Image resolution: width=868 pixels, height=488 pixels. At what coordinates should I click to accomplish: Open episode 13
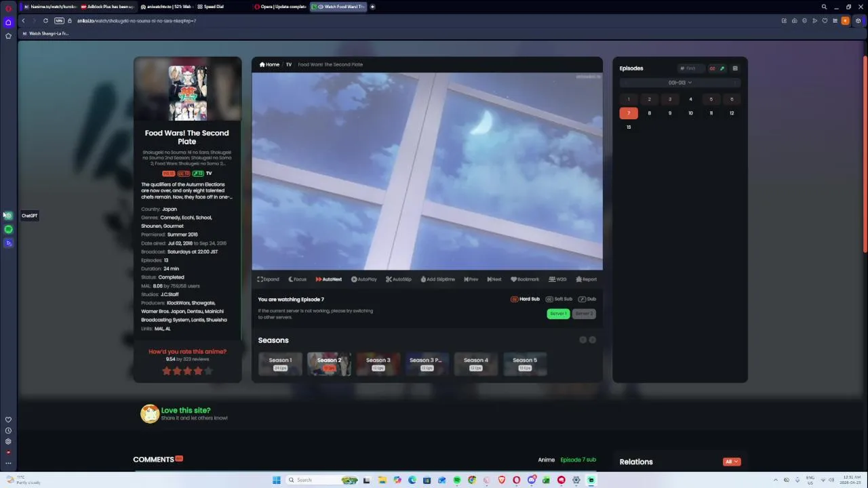[x=629, y=127]
